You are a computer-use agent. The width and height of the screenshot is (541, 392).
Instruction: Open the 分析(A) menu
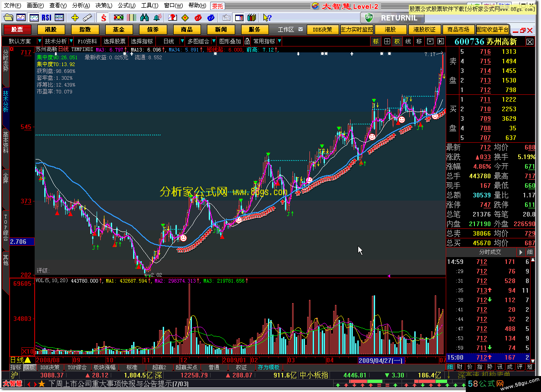coord(81,5)
